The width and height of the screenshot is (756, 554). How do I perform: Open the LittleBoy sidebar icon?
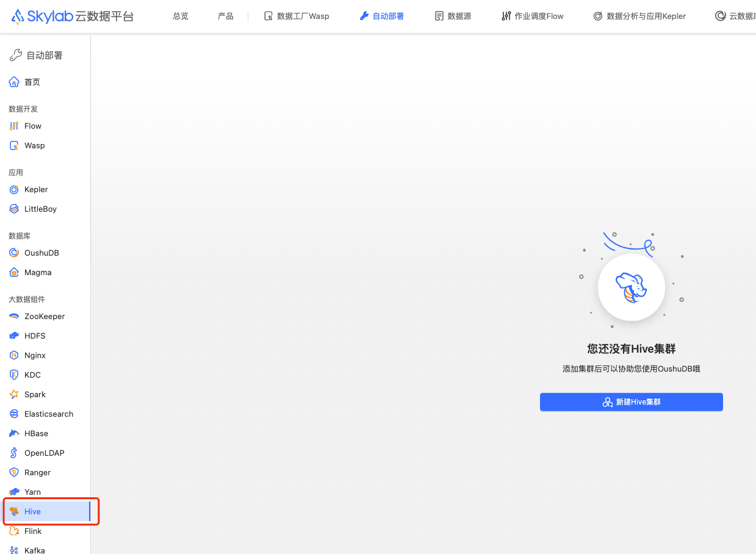coord(14,209)
